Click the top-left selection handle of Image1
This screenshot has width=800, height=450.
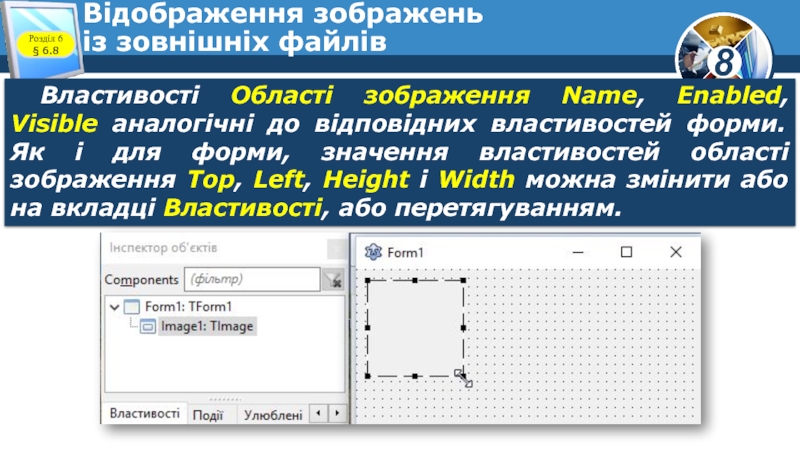click(x=367, y=281)
